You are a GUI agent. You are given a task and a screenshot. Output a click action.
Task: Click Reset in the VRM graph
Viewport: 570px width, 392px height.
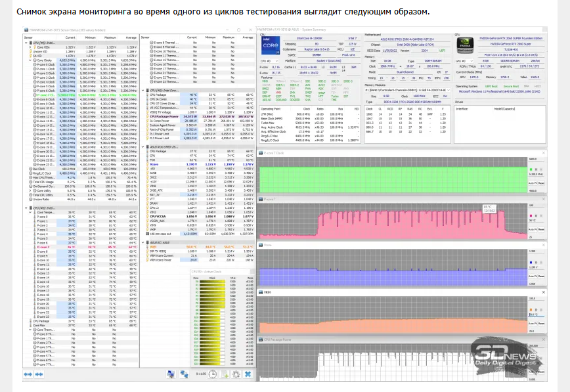tap(541, 323)
